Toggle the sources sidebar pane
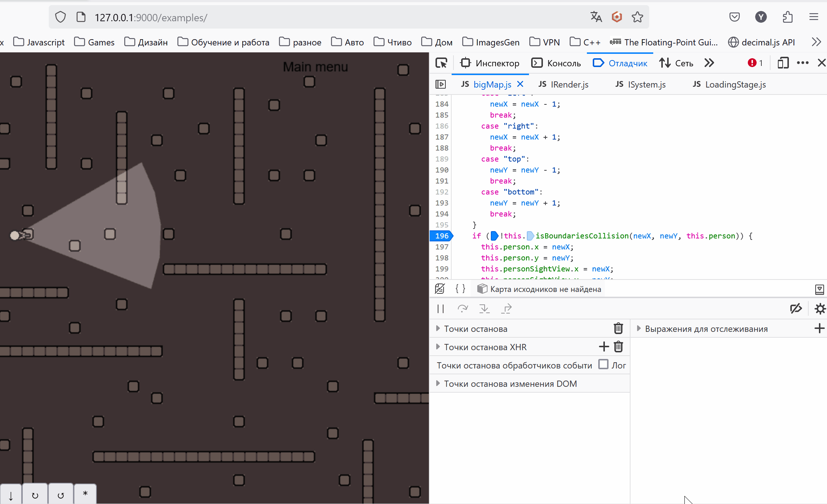 tap(441, 85)
